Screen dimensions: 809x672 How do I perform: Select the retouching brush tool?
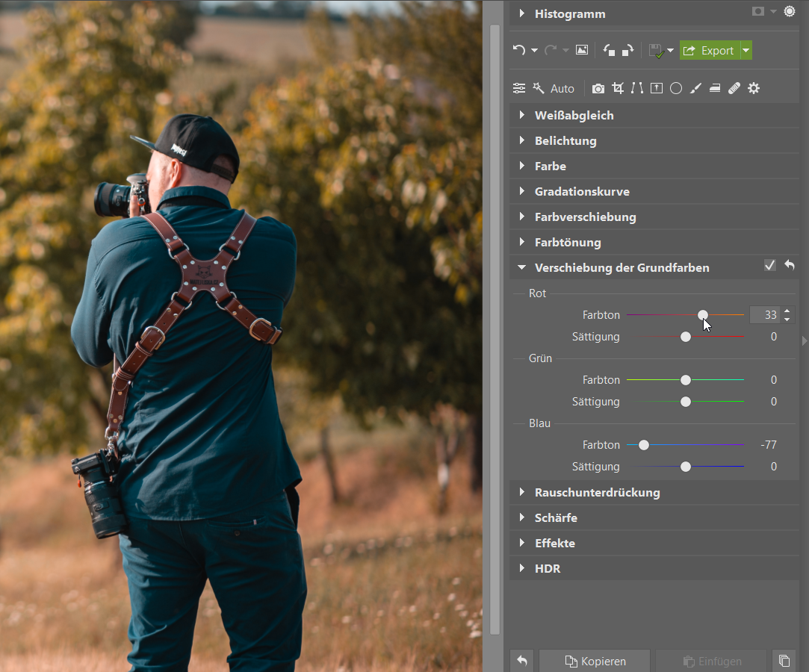click(x=695, y=88)
